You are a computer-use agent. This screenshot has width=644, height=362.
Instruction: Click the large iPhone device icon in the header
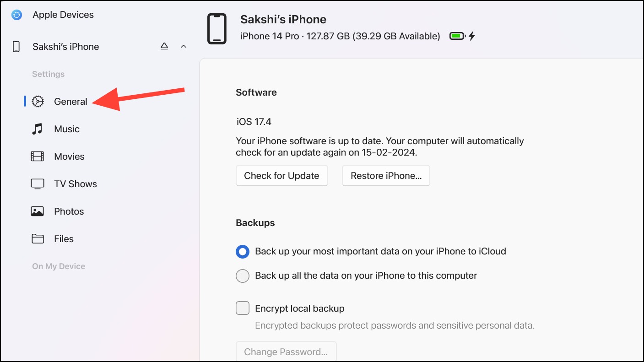click(x=217, y=28)
